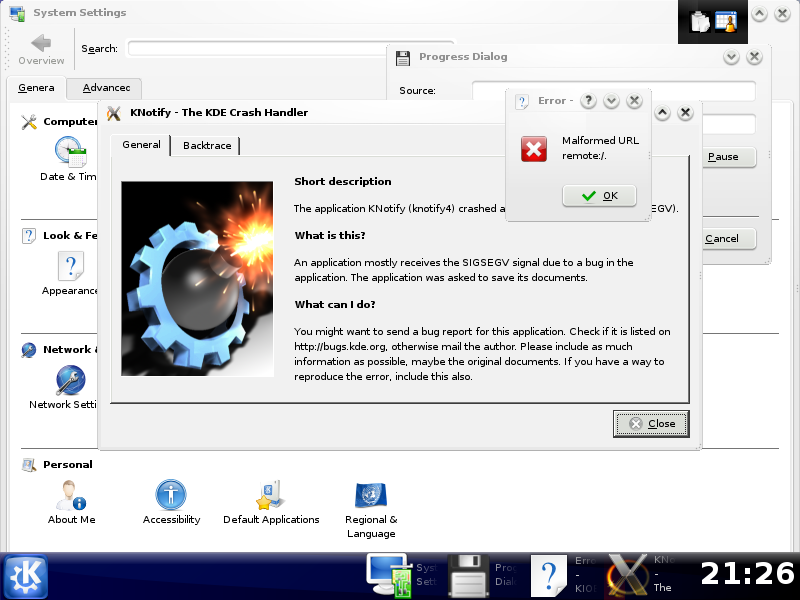The image size is (800, 600).
Task: Open the About Me icon
Action: (x=71, y=495)
